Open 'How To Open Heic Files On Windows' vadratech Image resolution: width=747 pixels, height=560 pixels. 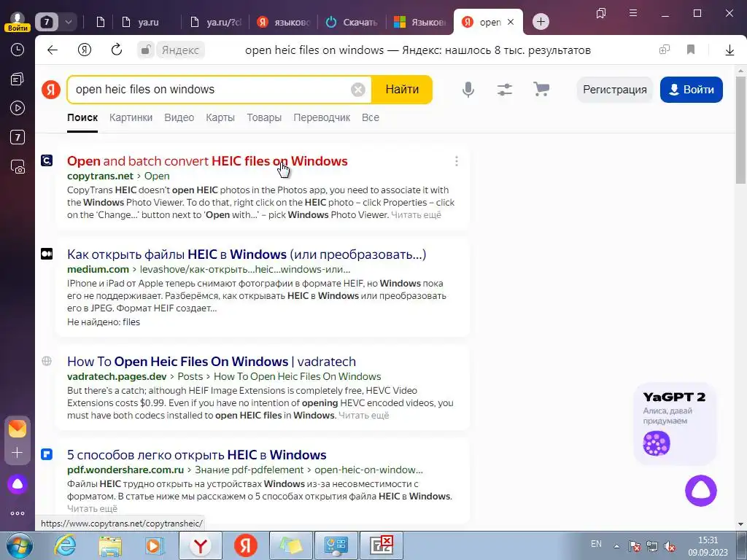(x=212, y=362)
